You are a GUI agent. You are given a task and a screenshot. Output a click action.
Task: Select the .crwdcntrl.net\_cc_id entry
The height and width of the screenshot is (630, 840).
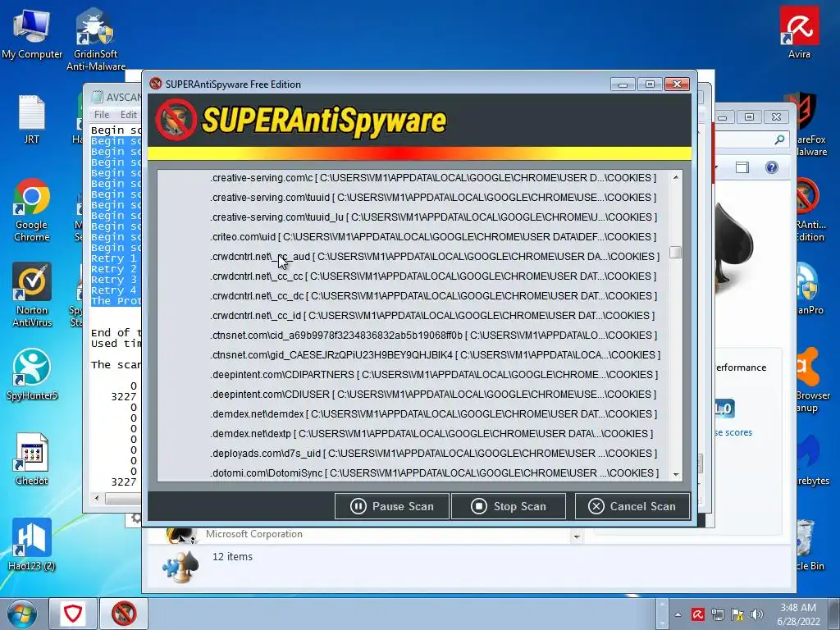coord(431,316)
